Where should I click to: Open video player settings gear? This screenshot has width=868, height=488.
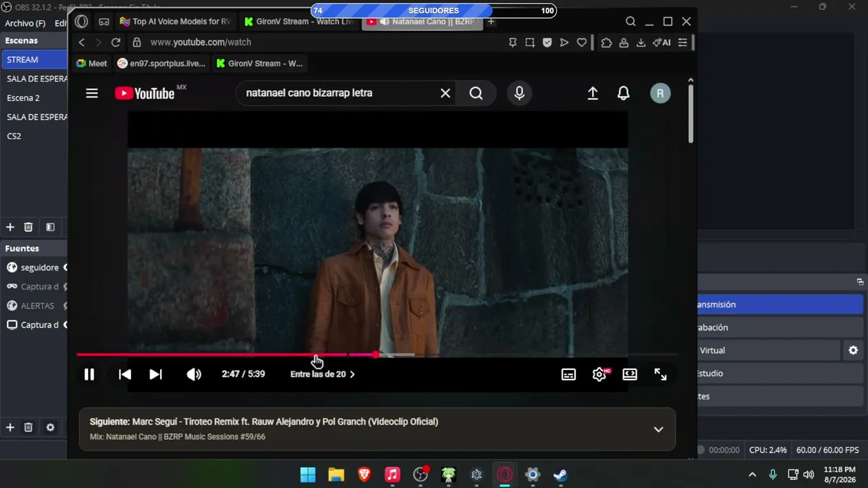[599, 374]
